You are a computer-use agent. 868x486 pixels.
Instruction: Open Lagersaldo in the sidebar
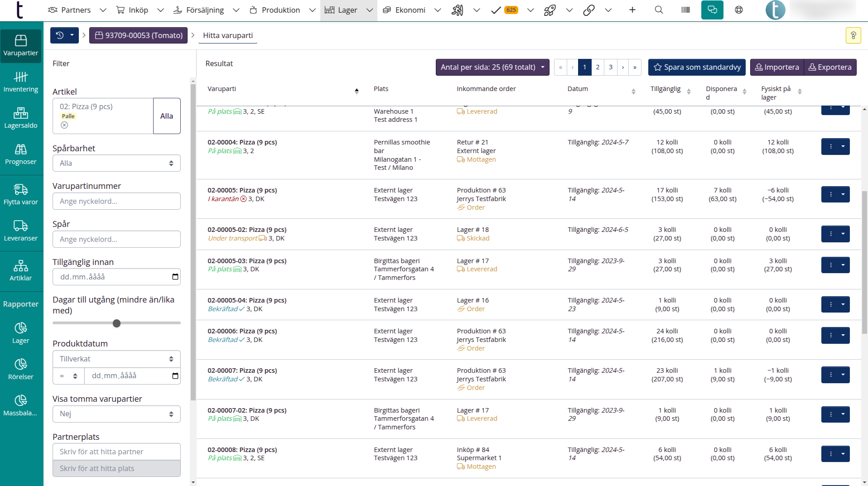tap(21, 118)
